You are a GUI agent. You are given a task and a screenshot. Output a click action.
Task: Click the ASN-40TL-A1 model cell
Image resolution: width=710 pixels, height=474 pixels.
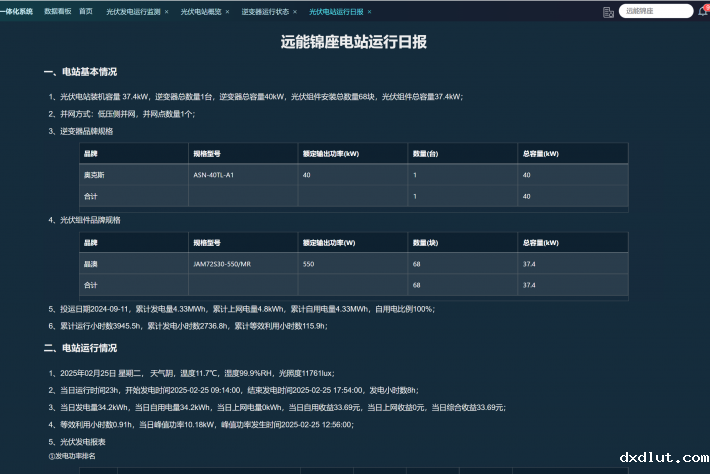pos(243,175)
